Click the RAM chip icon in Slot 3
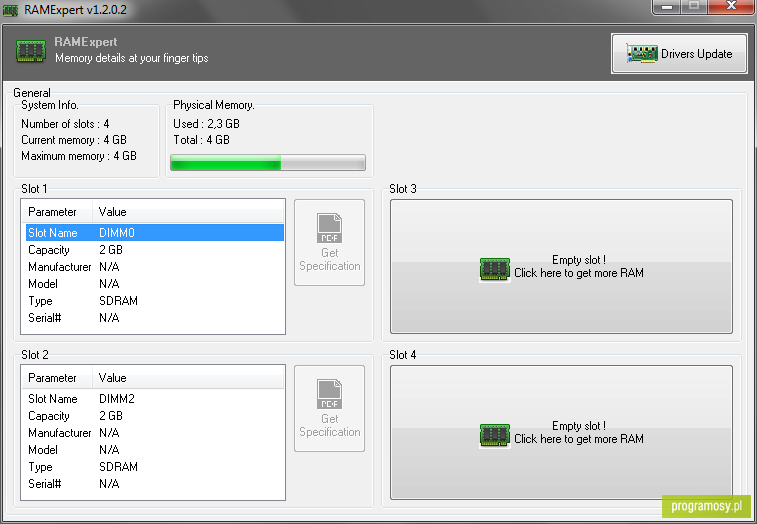 [495, 269]
